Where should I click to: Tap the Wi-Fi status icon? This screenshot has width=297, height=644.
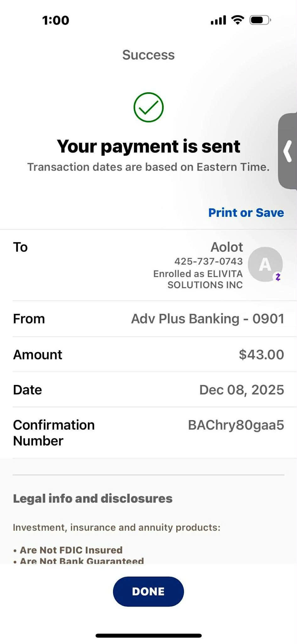coord(238,20)
